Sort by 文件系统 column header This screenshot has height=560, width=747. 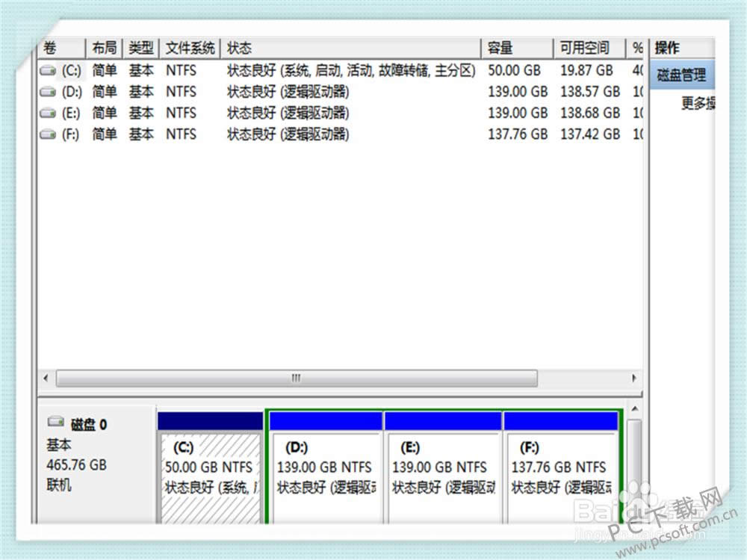pos(190,49)
